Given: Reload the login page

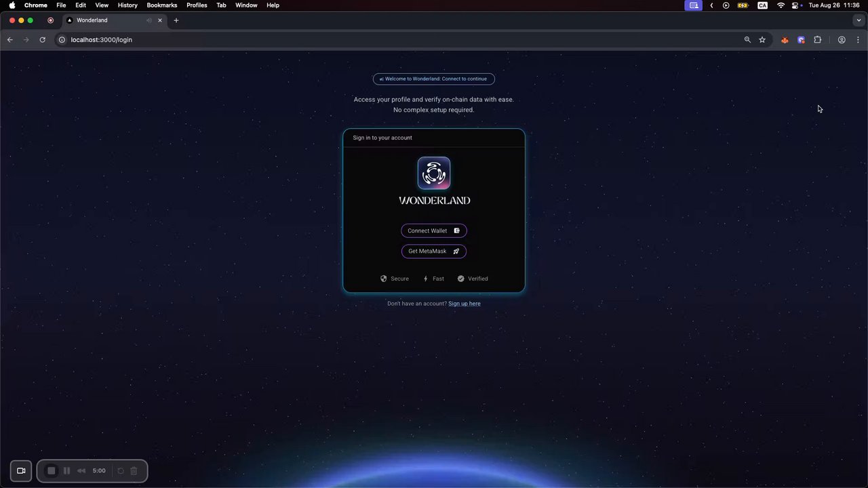Looking at the screenshot, I should [42, 40].
